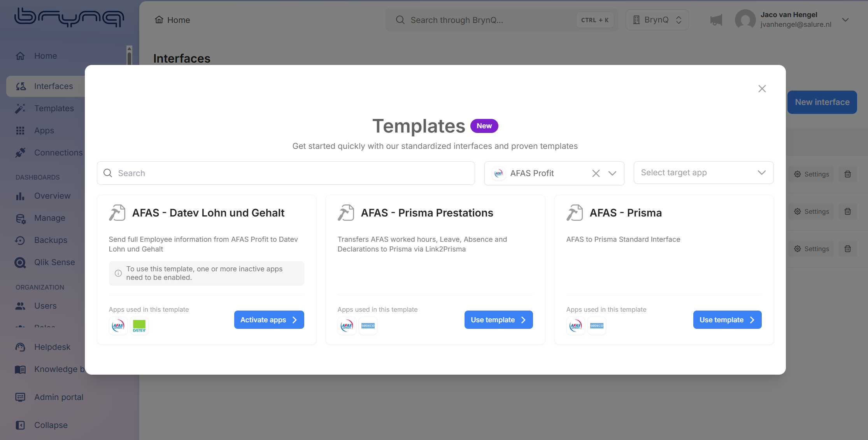This screenshot has width=868, height=440.
Task: Collapse the sidebar
Action: 51,425
